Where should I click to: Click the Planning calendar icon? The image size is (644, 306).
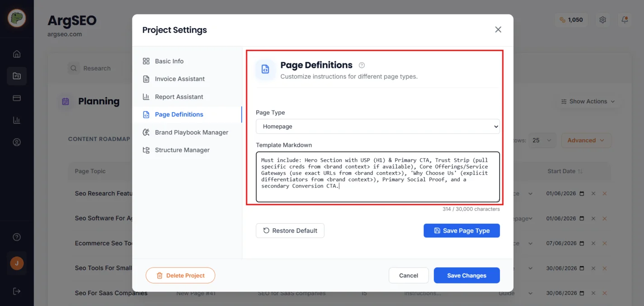coord(66,101)
